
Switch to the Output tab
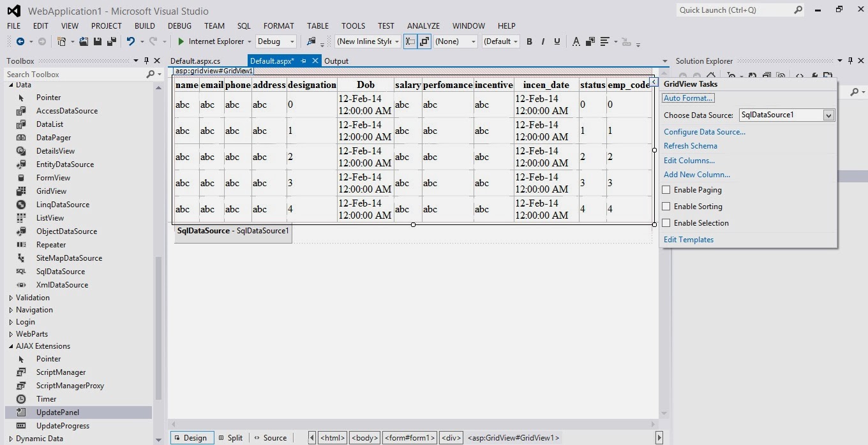(x=336, y=61)
